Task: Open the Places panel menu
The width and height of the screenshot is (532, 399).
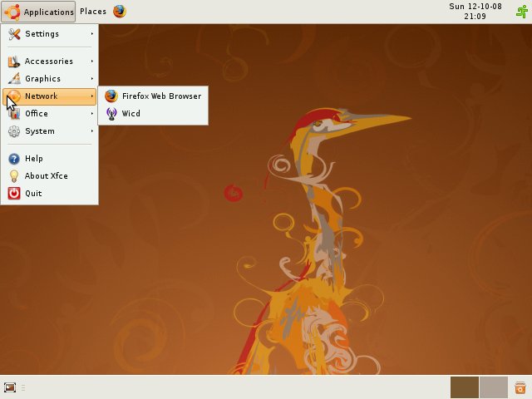Action: [93, 12]
